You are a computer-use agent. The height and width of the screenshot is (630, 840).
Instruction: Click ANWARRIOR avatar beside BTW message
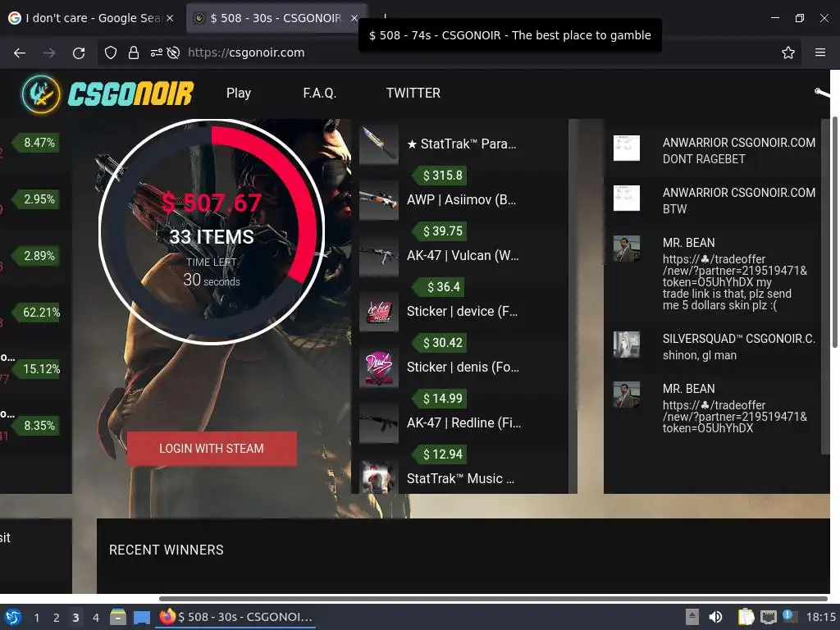pyautogui.click(x=626, y=198)
